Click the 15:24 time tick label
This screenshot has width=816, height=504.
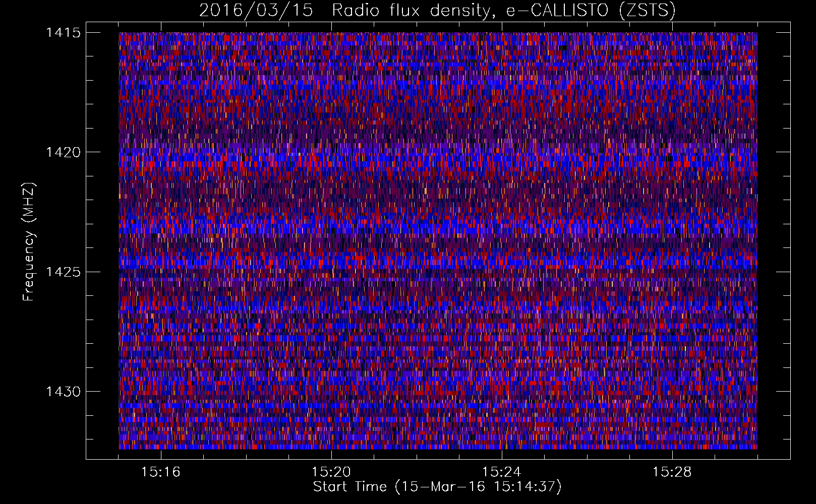click(x=502, y=472)
